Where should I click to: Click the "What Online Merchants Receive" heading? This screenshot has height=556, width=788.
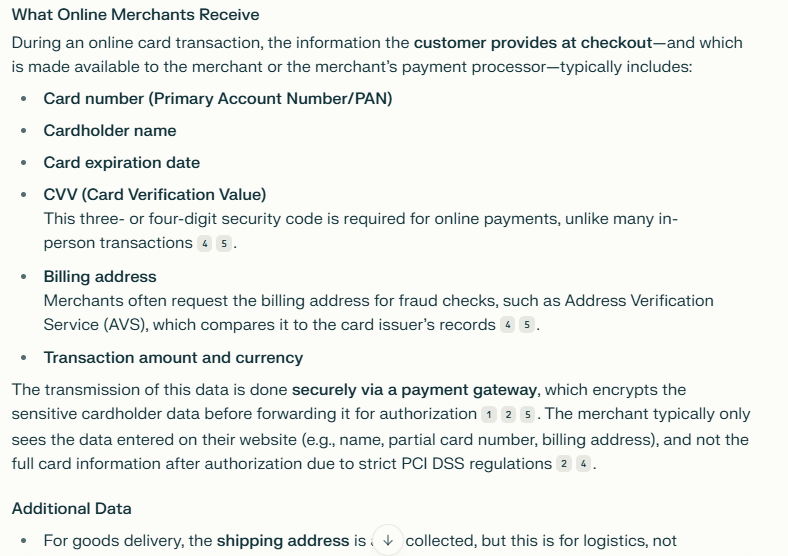136,15
